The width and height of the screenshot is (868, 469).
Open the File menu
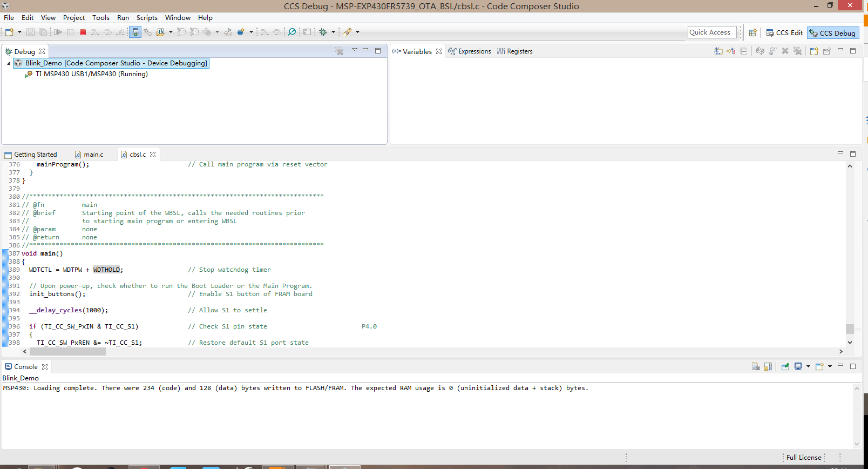[9, 18]
